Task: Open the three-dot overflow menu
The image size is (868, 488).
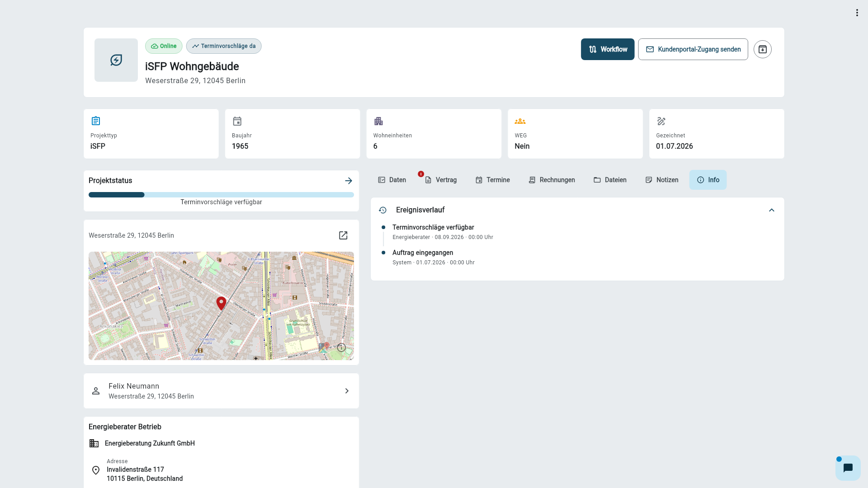Action: [x=857, y=13]
